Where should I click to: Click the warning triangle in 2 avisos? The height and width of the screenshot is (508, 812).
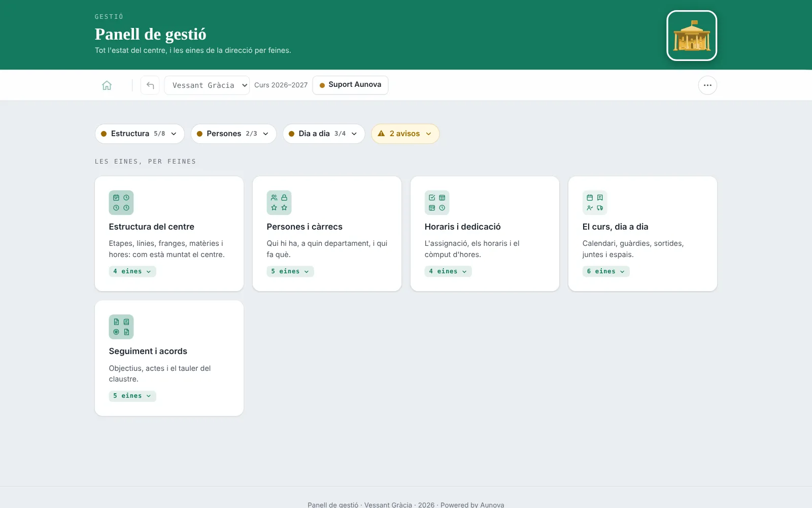(381, 134)
